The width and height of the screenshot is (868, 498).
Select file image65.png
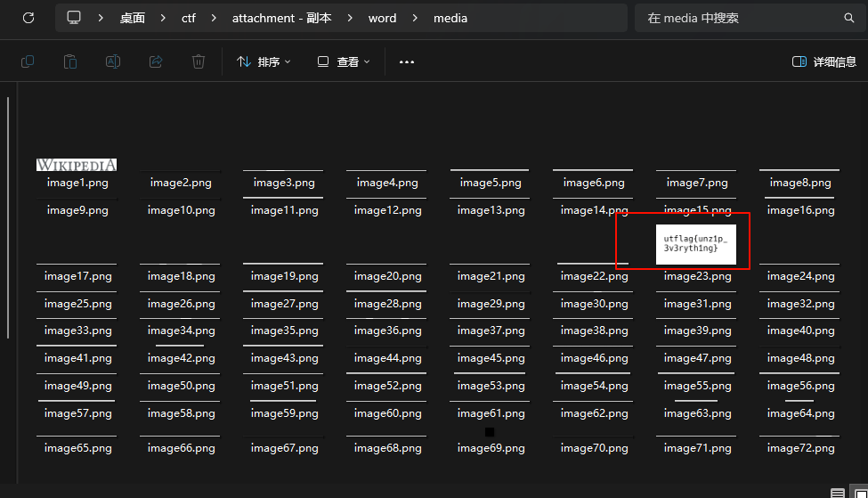(x=77, y=448)
